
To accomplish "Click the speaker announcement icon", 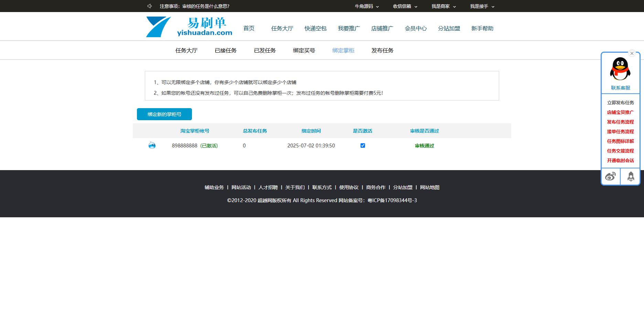I will (x=150, y=6).
